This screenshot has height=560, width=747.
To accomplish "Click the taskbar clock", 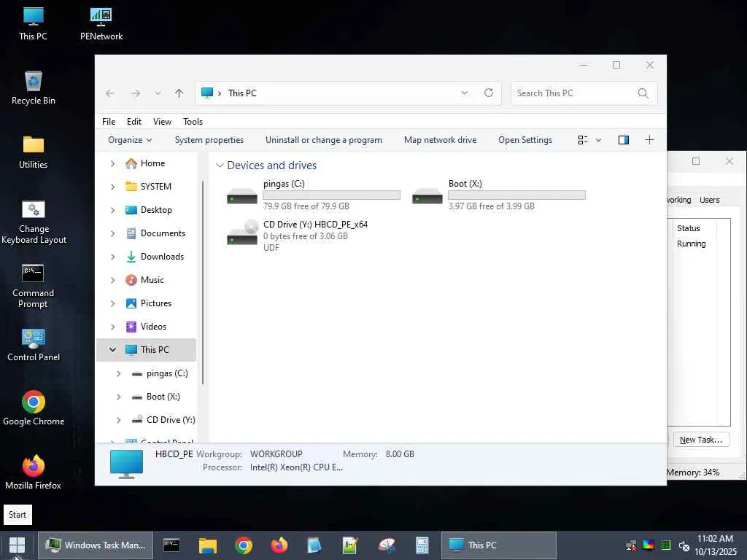I will pos(715,545).
